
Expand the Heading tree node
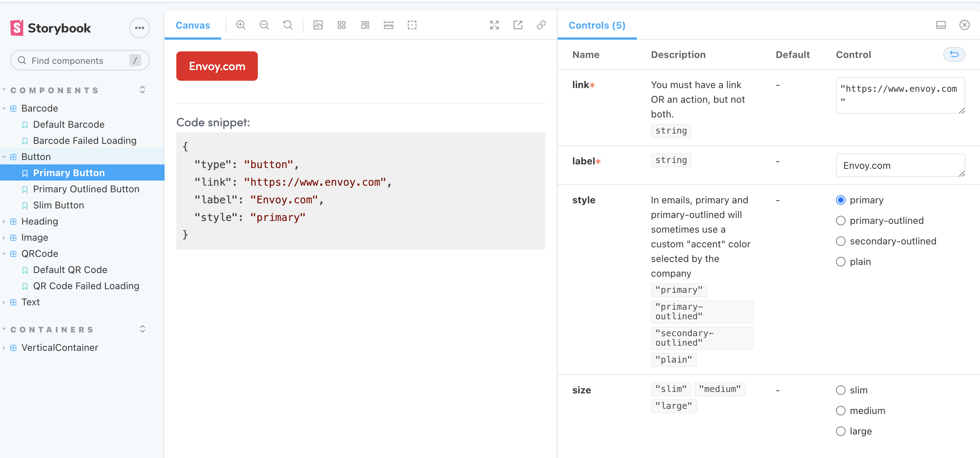[4, 221]
